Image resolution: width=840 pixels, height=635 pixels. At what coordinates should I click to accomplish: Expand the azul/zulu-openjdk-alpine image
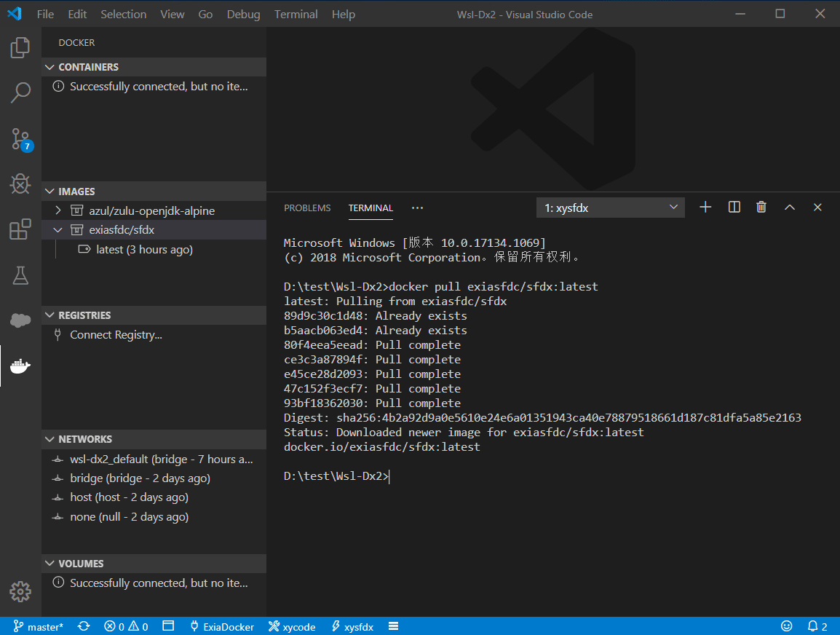tap(58, 210)
